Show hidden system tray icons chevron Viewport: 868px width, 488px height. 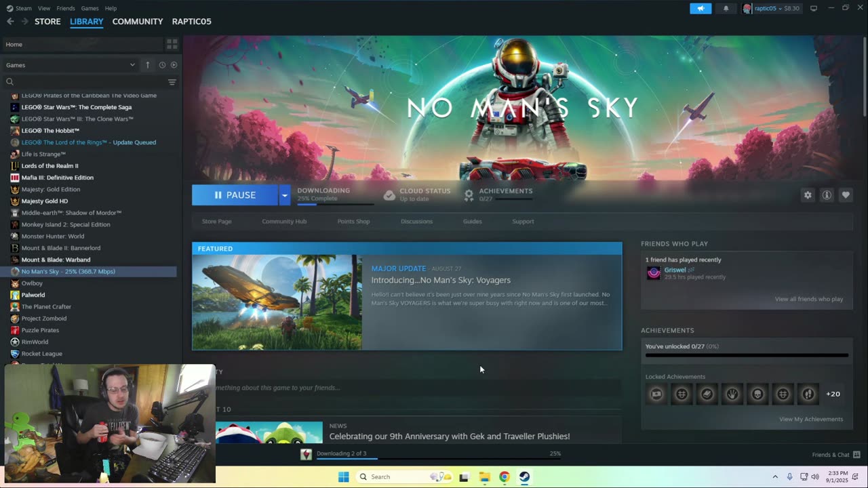pyautogui.click(x=775, y=476)
